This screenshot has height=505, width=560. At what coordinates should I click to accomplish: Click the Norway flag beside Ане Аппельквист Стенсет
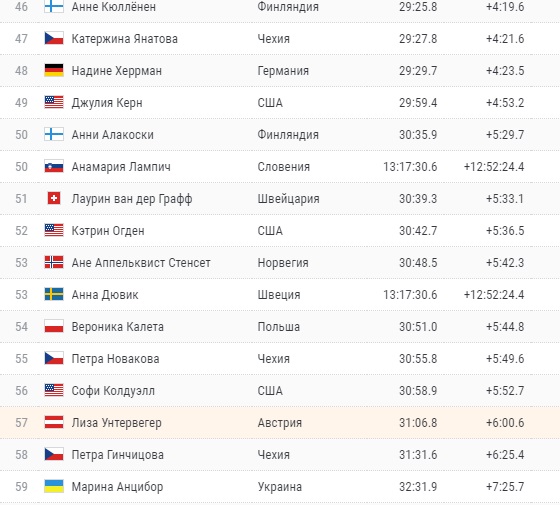pos(54,262)
